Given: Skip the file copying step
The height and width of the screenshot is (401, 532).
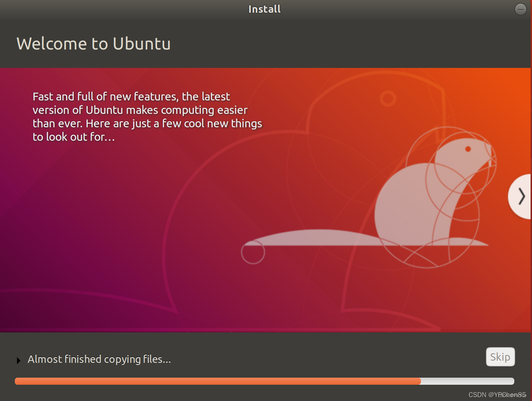Looking at the screenshot, I should click(x=500, y=357).
